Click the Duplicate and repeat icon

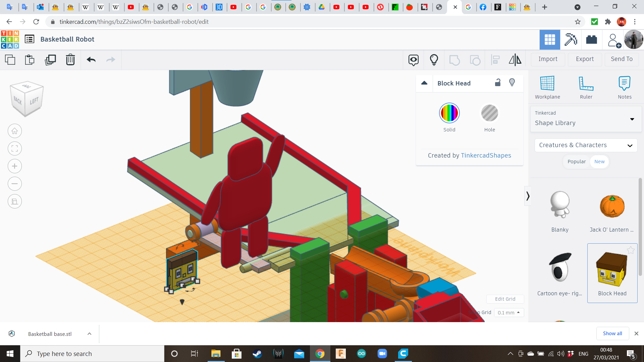pyautogui.click(x=50, y=60)
